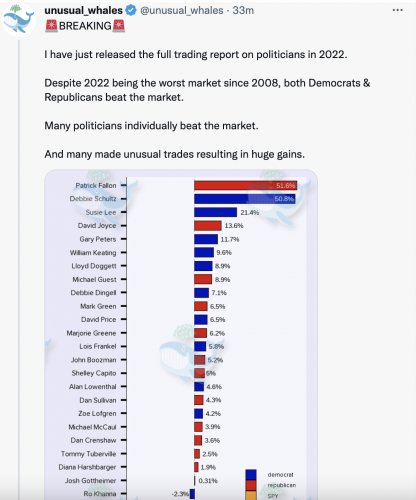Open the unusual_whales whale avatar

(x=19, y=20)
